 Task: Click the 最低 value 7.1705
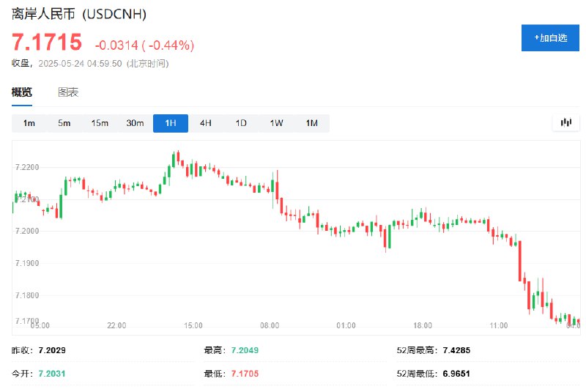245,373
